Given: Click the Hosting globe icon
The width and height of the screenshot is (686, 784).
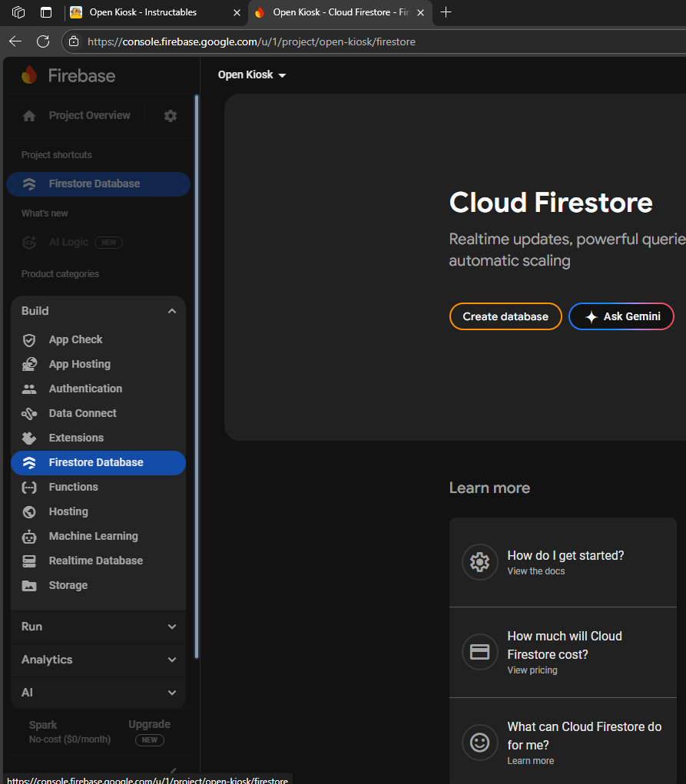Looking at the screenshot, I should 29,511.
